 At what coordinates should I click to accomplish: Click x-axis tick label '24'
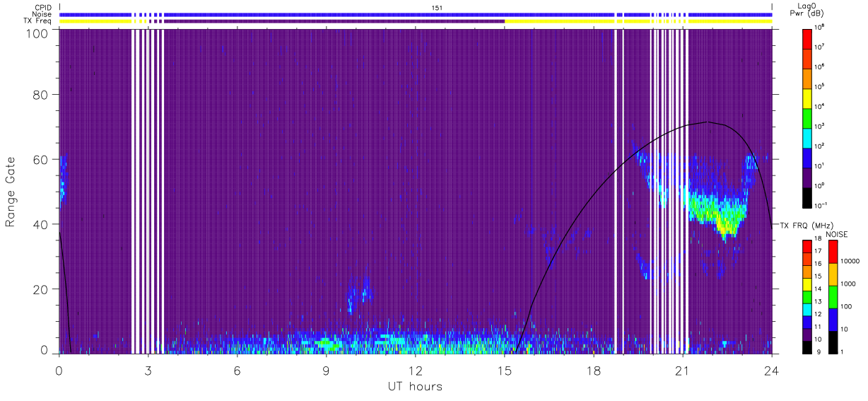pyautogui.click(x=771, y=371)
